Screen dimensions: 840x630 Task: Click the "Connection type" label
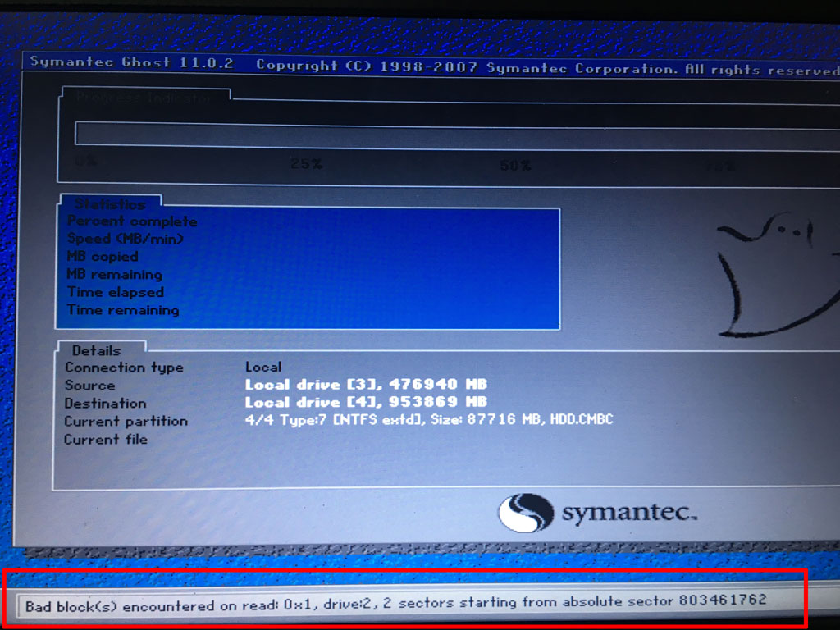tap(124, 367)
